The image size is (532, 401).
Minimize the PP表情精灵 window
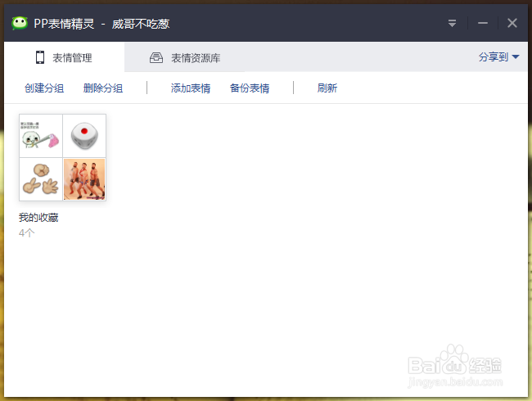(x=482, y=23)
